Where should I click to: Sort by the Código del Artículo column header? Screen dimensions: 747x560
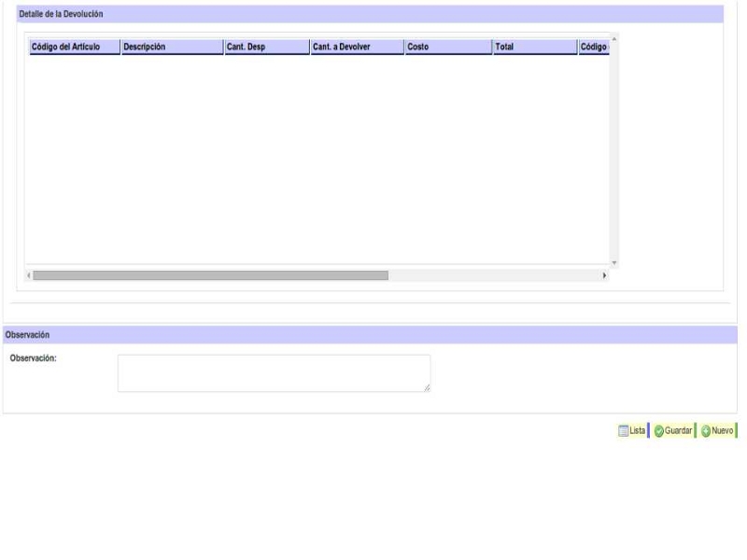pos(74,47)
